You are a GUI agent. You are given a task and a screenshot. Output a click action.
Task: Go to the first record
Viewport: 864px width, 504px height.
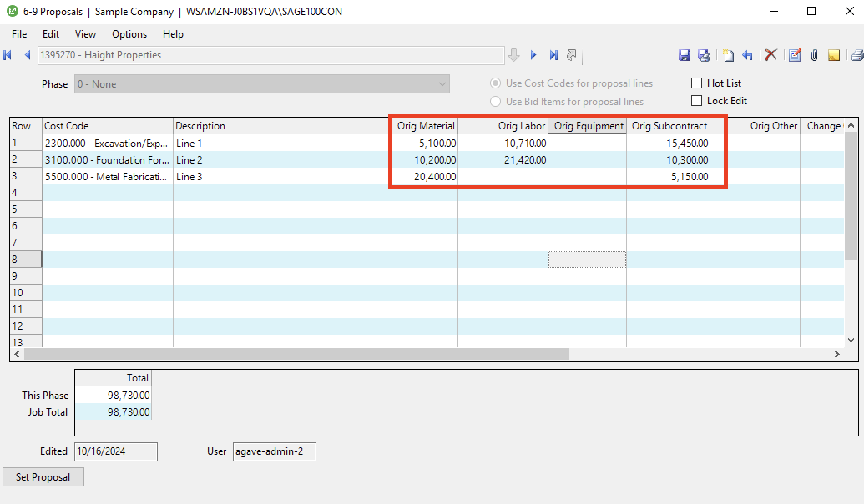8,55
